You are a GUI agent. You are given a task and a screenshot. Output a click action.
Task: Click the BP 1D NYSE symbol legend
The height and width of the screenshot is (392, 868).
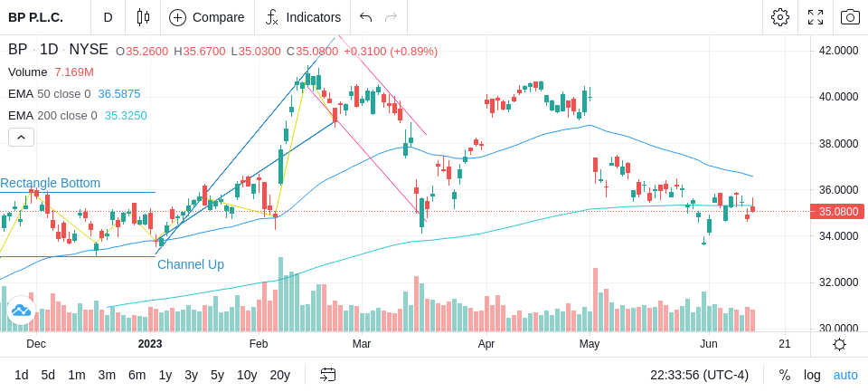(x=58, y=50)
